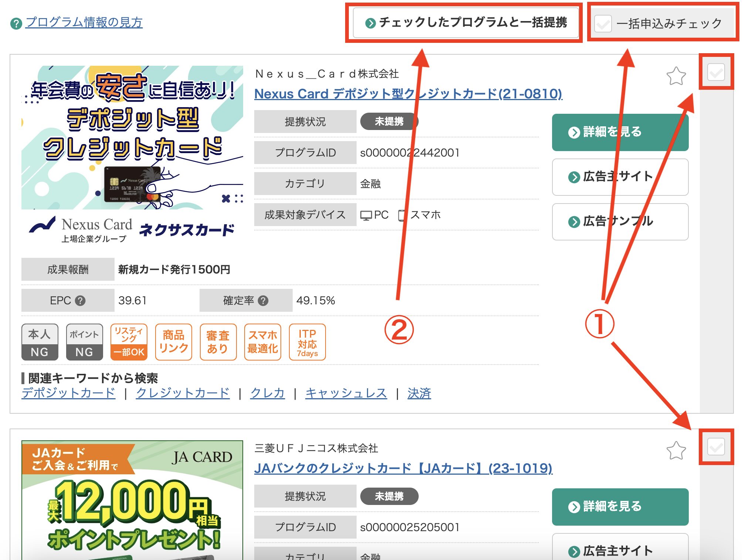The height and width of the screenshot is (560, 742).
Task: Click the 未提携 status badge for Nexus Card
Action: 389,121
